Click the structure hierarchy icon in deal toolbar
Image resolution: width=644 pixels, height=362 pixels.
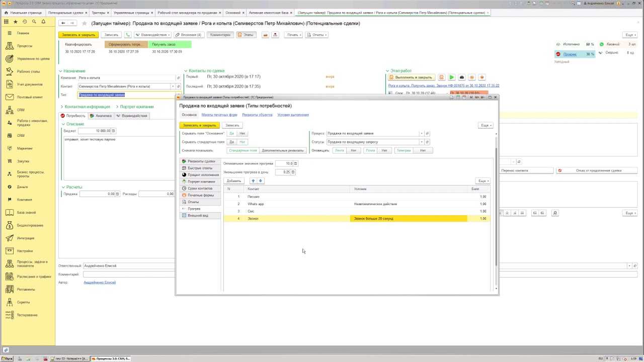(x=275, y=35)
